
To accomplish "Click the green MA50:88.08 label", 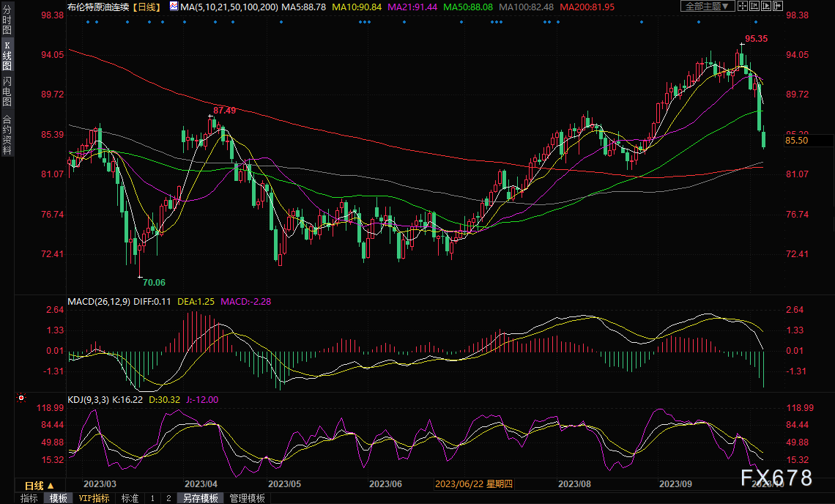I will 468,7.
